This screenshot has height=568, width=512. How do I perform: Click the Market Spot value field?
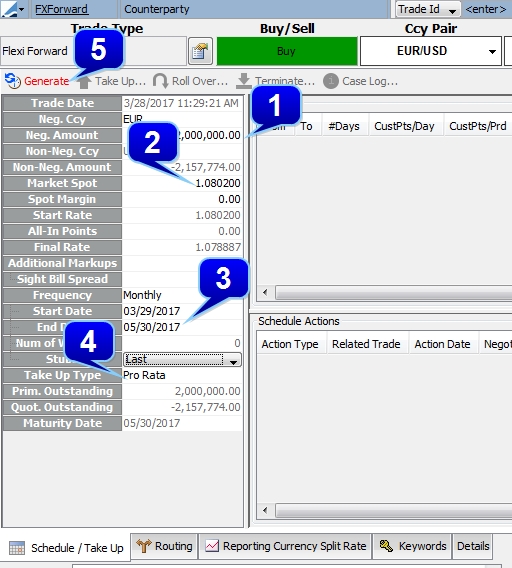pos(182,183)
